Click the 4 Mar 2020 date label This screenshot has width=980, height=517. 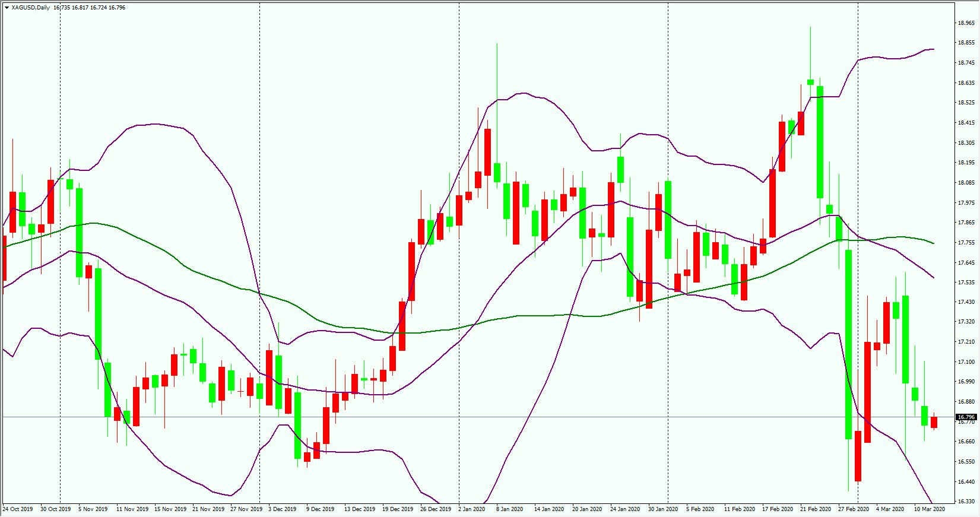coord(890,509)
